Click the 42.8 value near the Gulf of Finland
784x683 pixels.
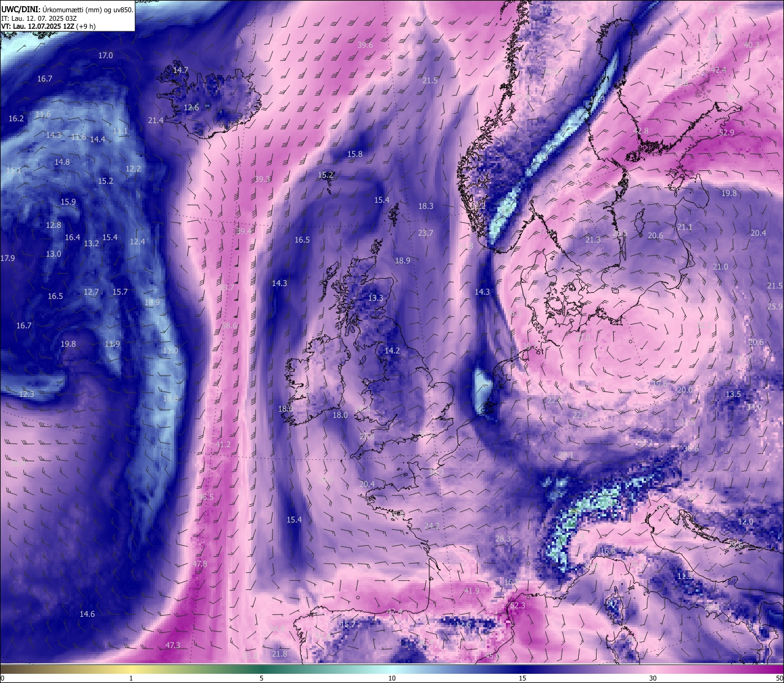click(641, 132)
